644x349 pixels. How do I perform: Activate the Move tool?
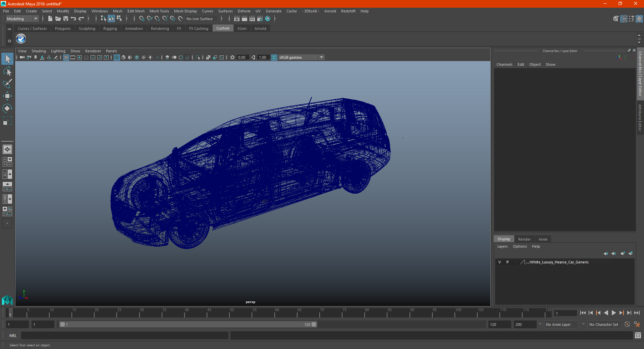pyautogui.click(x=7, y=96)
